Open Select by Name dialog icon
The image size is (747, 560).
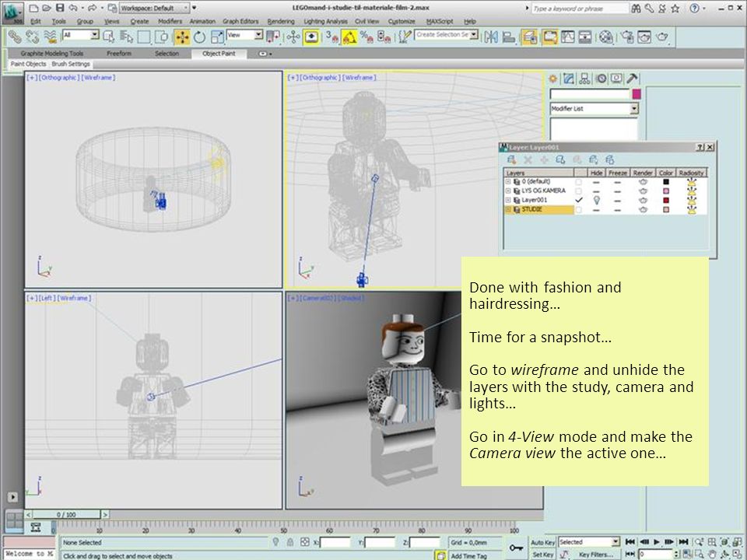(x=126, y=37)
